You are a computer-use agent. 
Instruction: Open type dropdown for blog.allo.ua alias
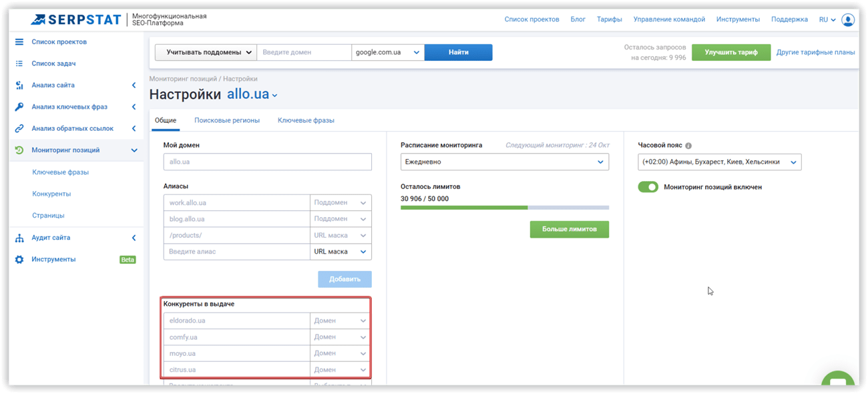pyautogui.click(x=341, y=219)
